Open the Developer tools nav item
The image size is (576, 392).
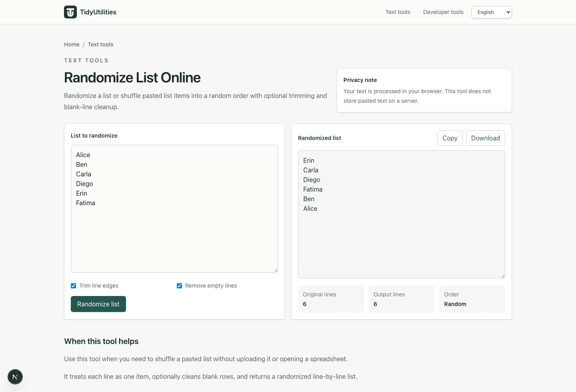(x=443, y=12)
